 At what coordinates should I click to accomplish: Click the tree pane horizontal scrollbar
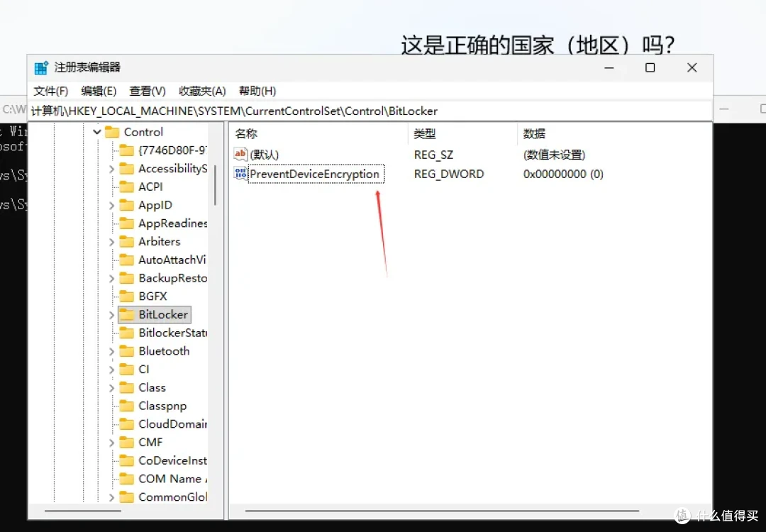point(83,511)
